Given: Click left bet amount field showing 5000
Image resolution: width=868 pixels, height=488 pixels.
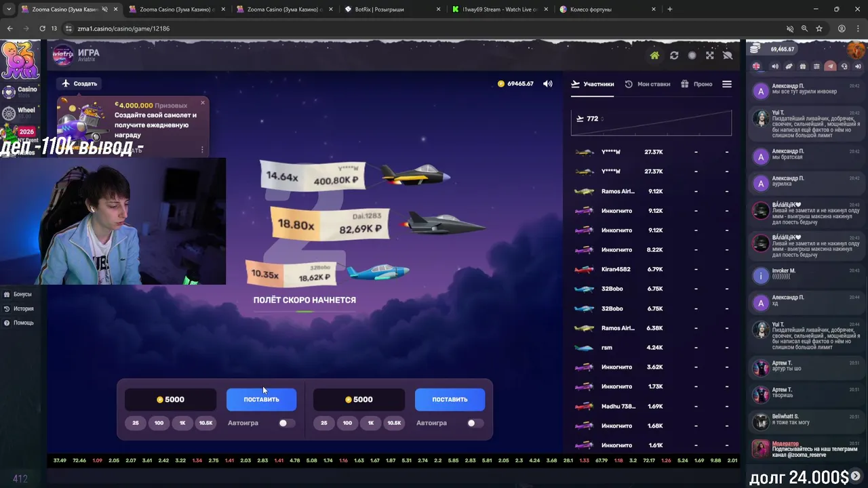Looking at the screenshot, I should (171, 399).
